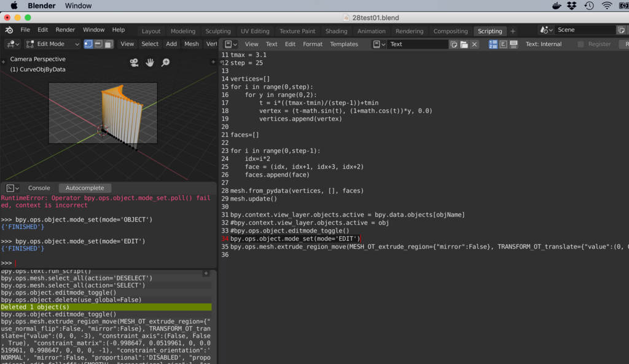Image resolution: width=629 pixels, height=364 pixels.
Task: Open the text editor Format menu
Action: (313, 44)
